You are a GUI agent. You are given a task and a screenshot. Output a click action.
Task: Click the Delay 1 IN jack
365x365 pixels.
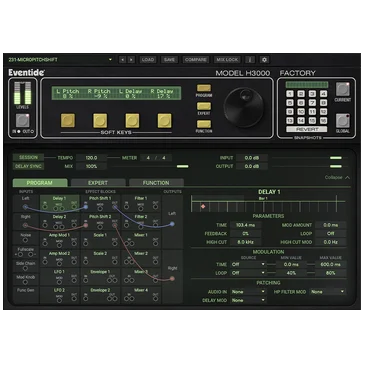(45, 207)
